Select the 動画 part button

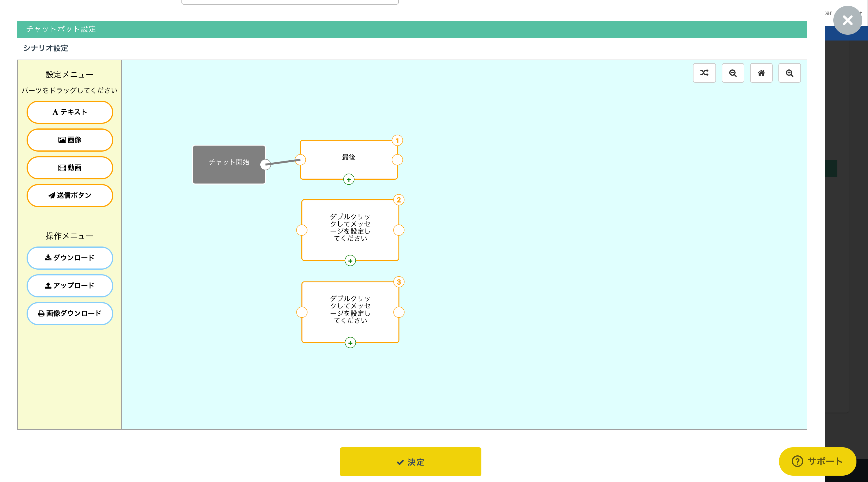point(70,168)
